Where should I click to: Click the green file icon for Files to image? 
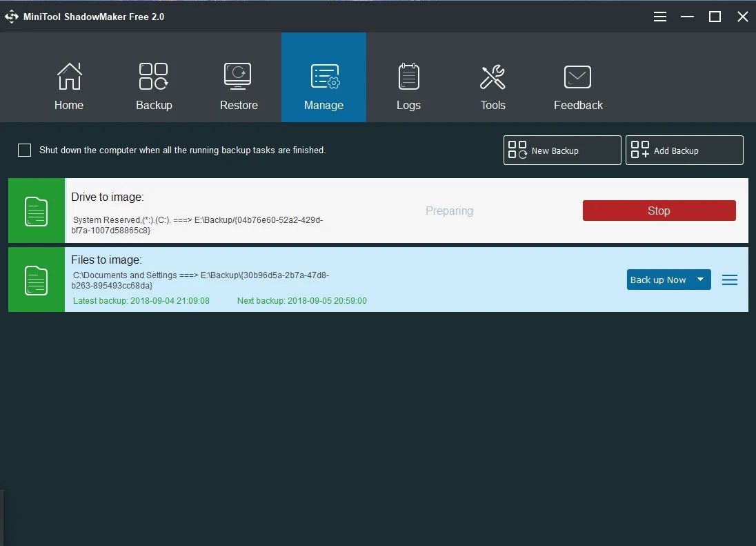click(x=36, y=280)
